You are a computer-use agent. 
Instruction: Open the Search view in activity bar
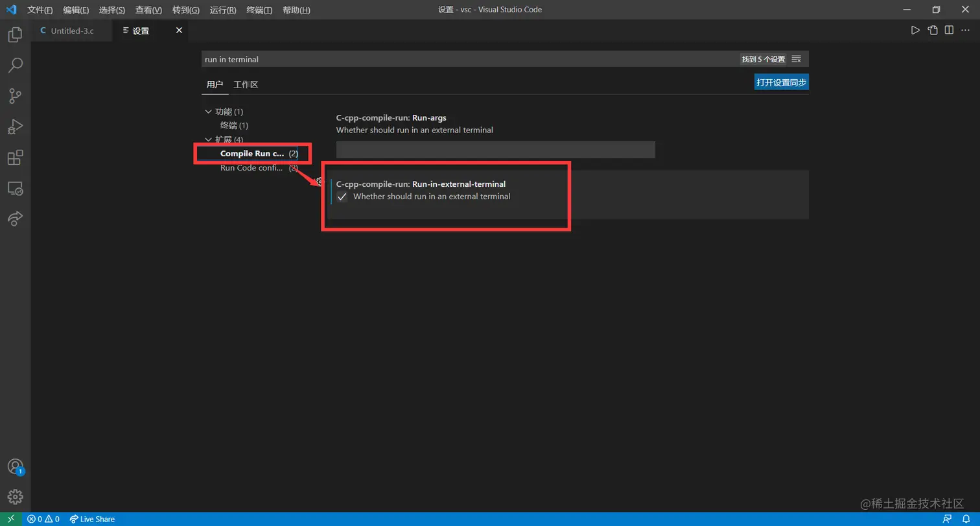coord(15,66)
